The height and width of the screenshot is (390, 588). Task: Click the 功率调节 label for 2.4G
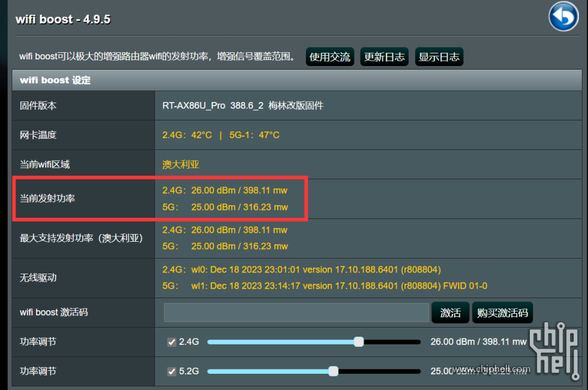(x=38, y=341)
